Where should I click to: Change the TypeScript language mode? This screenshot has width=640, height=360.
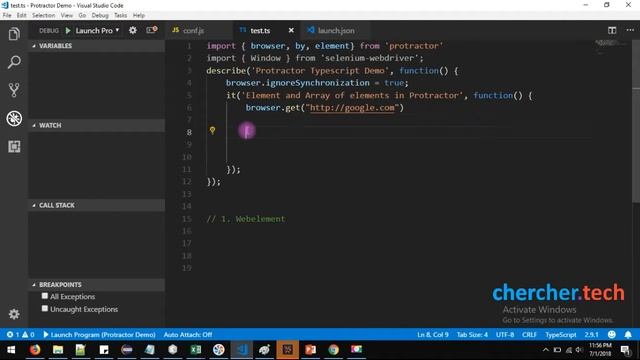561,335
